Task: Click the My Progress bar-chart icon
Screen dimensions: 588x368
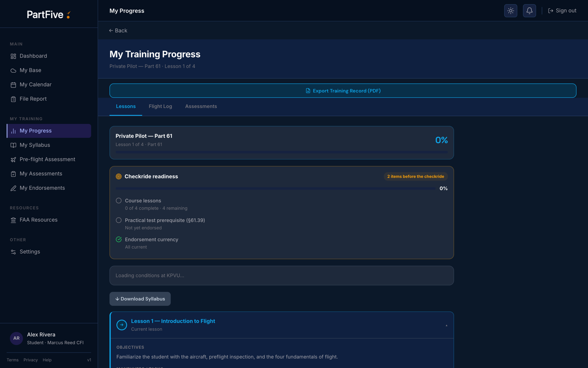Action: click(13, 131)
